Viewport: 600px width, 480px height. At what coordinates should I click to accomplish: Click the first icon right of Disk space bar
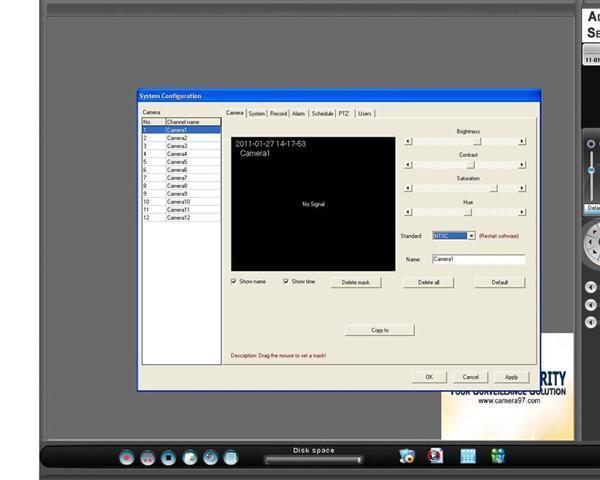coord(406,456)
